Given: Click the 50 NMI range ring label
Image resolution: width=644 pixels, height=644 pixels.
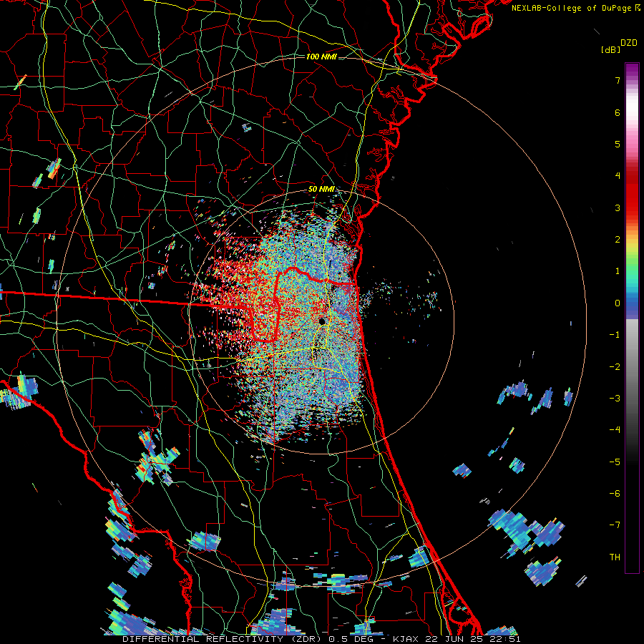Looking at the screenshot, I should click(x=321, y=189).
